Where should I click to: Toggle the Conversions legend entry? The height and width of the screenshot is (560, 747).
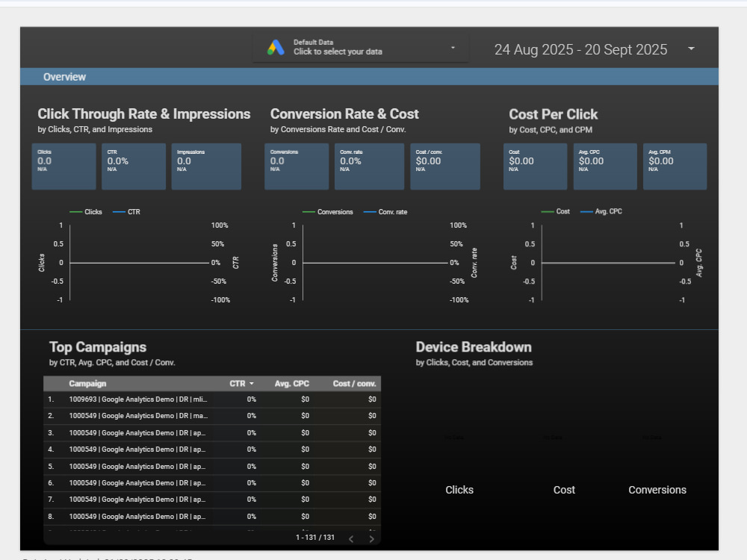coord(328,212)
